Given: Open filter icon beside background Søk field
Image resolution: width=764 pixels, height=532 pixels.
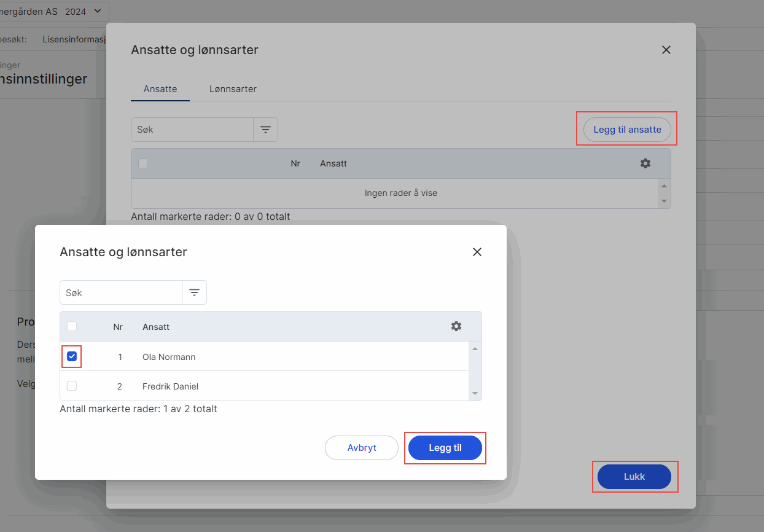Looking at the screenshot, I should pyautogui.click(x=265, y=130).
